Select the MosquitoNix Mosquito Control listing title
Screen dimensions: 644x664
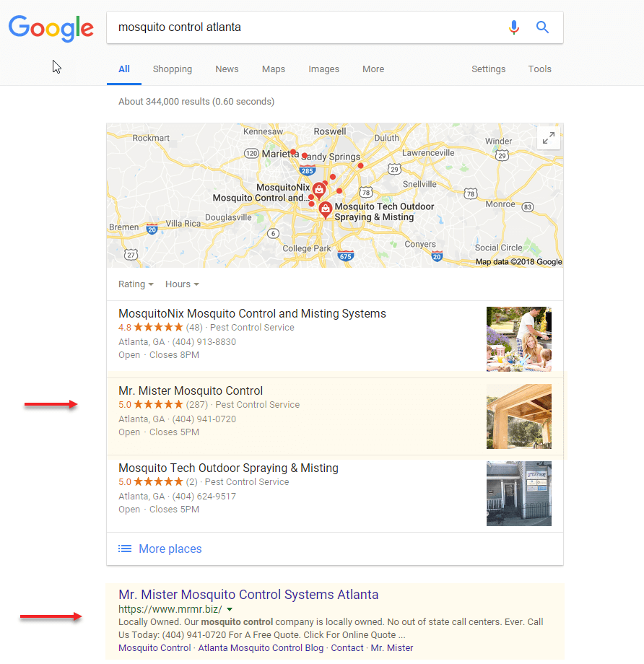252,314
